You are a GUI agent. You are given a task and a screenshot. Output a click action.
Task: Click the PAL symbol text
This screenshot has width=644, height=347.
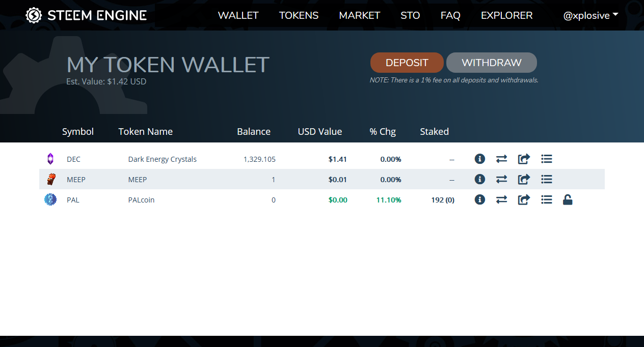(73, 199)
